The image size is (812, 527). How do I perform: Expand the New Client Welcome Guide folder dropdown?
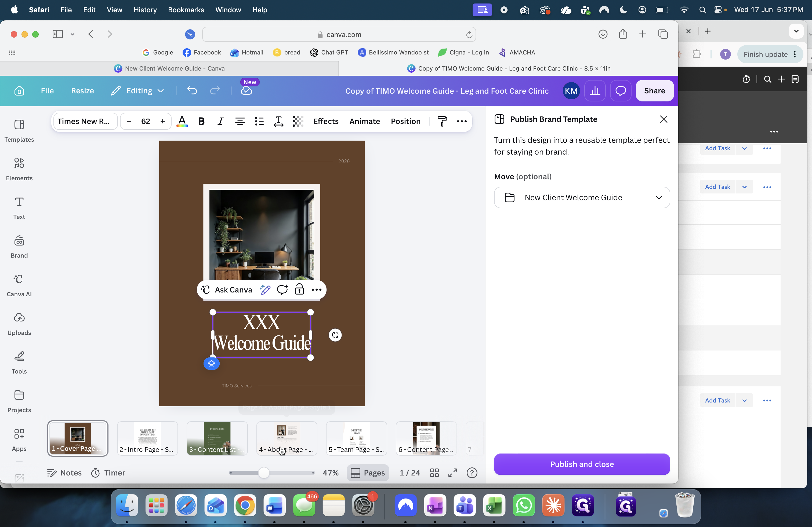click(582, 197)
